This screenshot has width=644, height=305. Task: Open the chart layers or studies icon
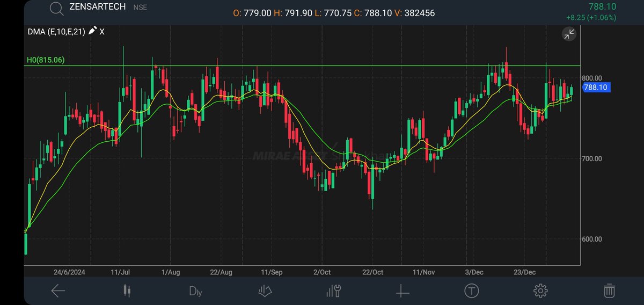[265, 291]
